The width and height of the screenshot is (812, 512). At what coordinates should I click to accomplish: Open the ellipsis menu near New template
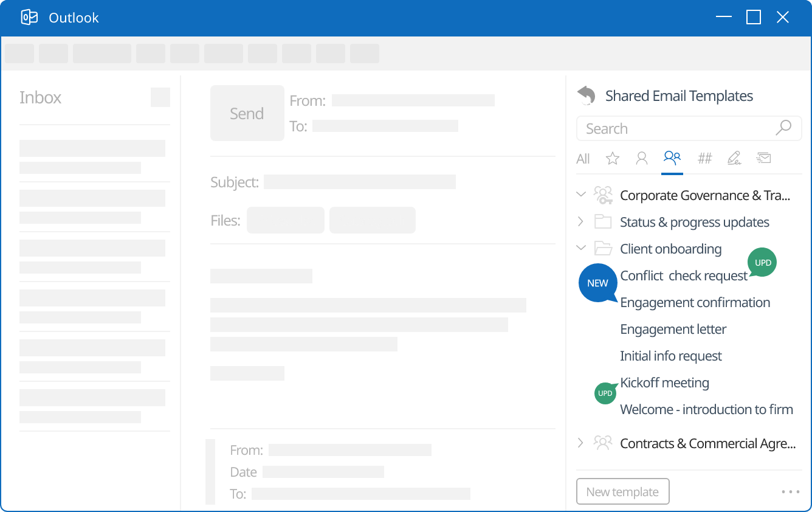pos(790,491)
